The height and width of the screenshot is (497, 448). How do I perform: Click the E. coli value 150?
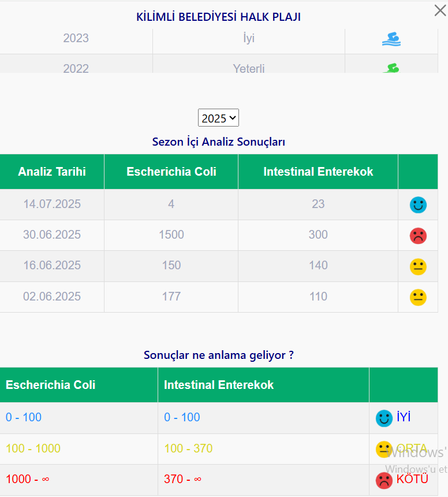[x=171, y=265]
